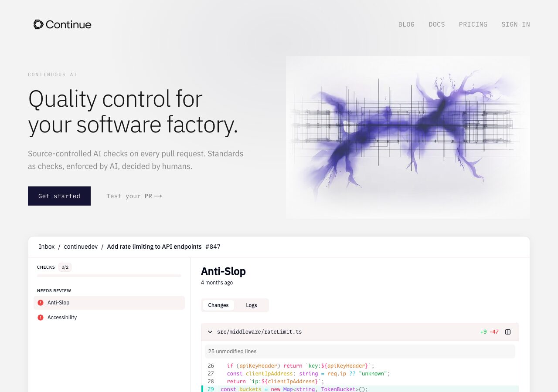The width and height of the screenshot is (558, 392).
Task: Expand the 25 unmodified lines
Action: tap(360, 351)
